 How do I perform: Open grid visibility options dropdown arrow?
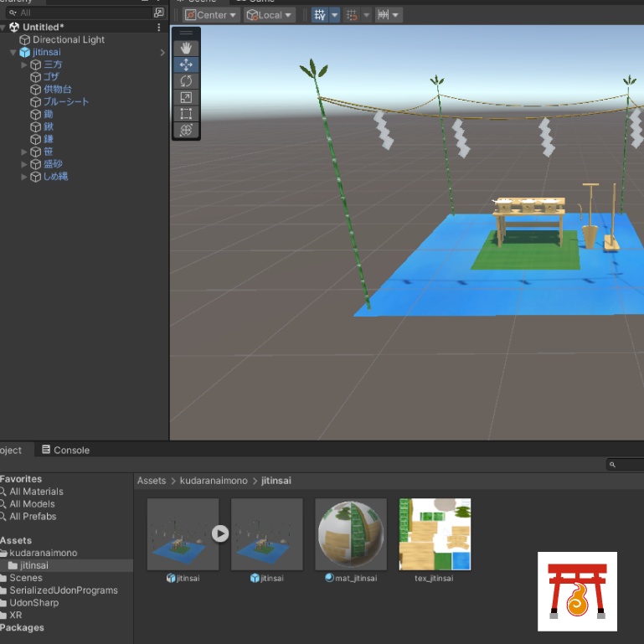click(x=335, y=15)
